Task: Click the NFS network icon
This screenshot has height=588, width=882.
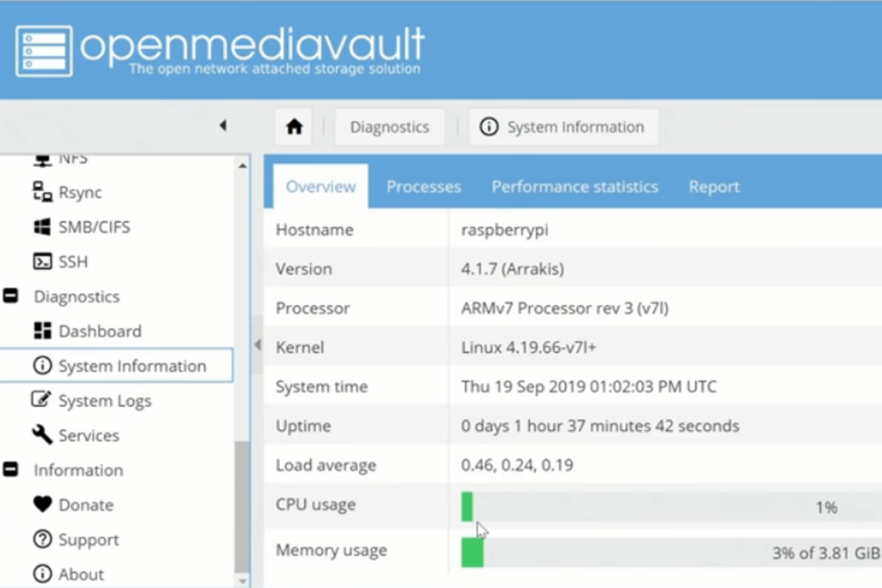Action: (x=42, y=160)
